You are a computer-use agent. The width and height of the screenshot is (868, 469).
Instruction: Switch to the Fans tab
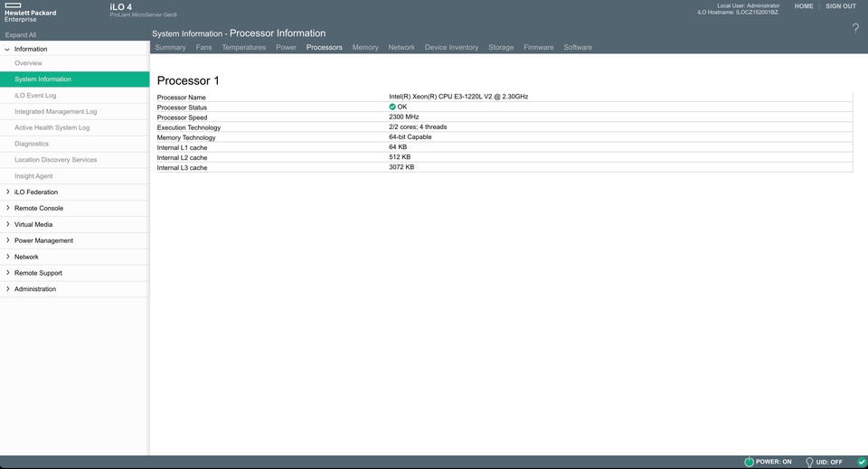point(203,48)
